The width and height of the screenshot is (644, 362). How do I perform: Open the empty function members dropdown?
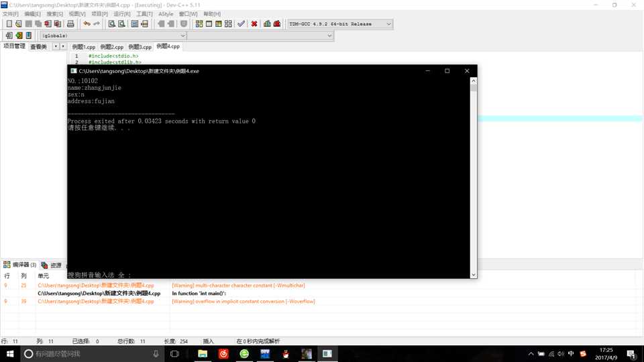(x=260, y=36)
